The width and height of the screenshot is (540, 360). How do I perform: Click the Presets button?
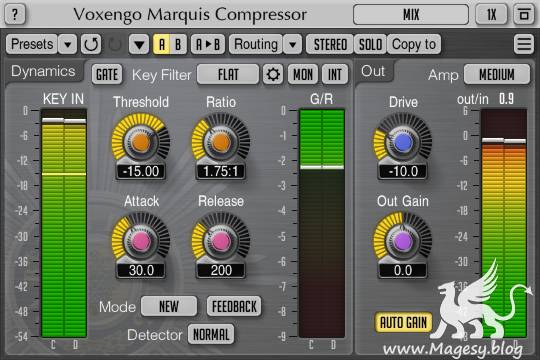coord(32,44)
